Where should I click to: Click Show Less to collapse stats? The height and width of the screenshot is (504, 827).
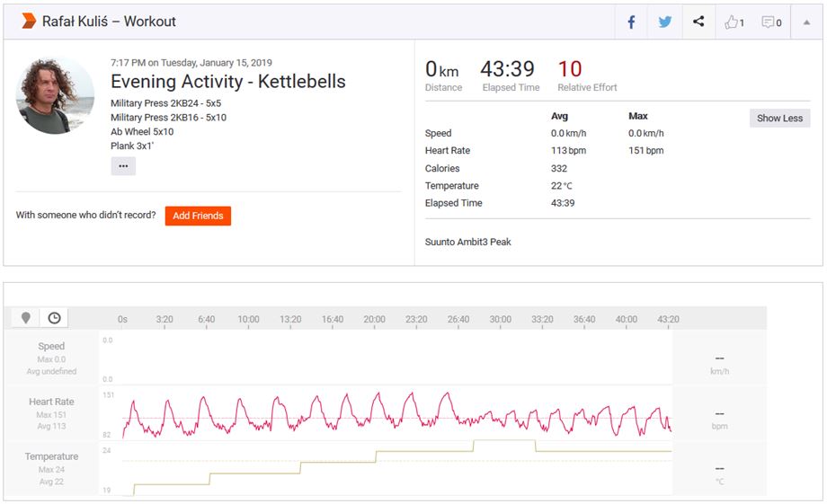click(x=779, y=119)
